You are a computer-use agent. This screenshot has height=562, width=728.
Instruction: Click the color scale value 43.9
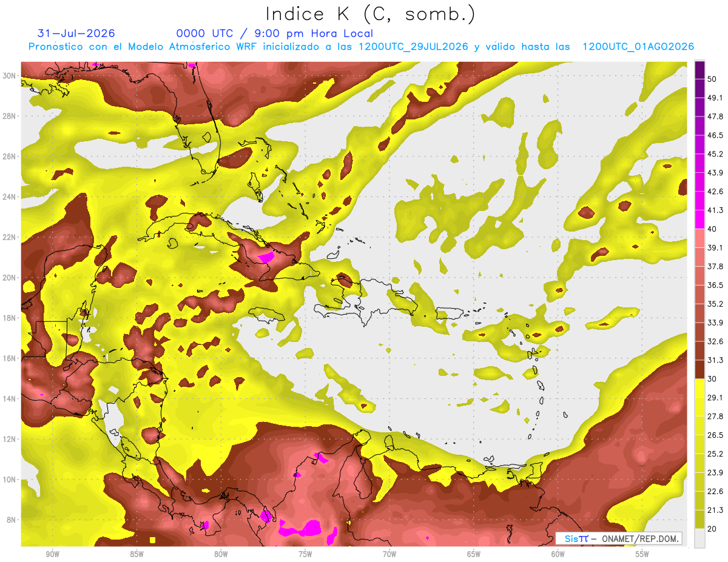tap(715, 173)
